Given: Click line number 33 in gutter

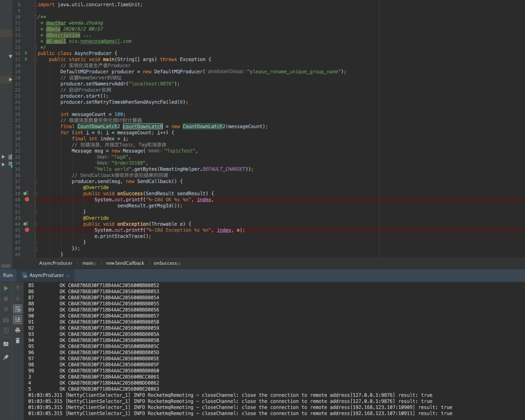Looking at the screenshot, I should [x=18, y=157].
